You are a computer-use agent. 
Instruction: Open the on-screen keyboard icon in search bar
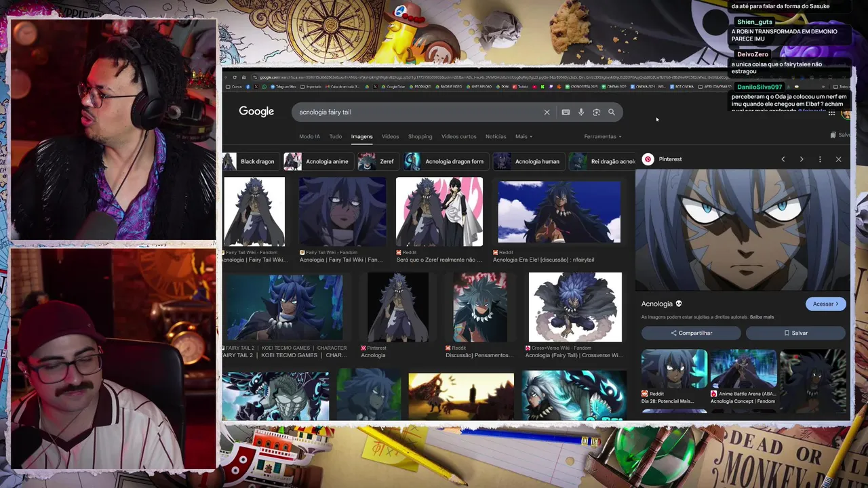566,113
